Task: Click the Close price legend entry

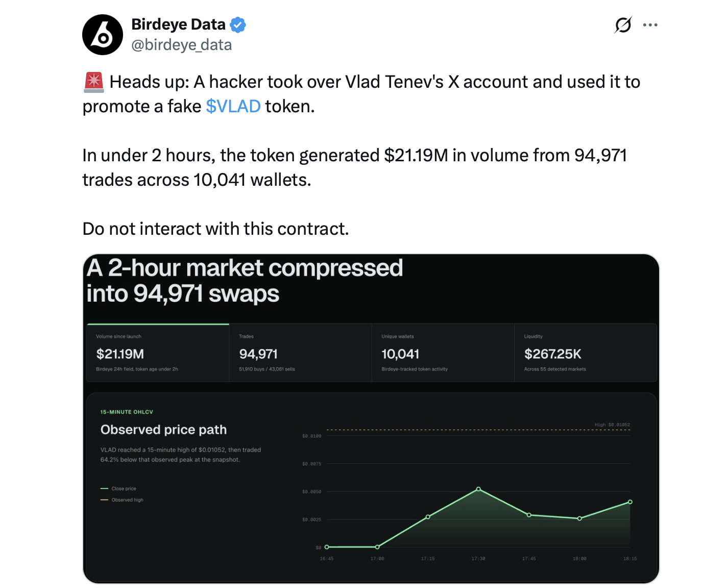Action: tap(118, 488)
